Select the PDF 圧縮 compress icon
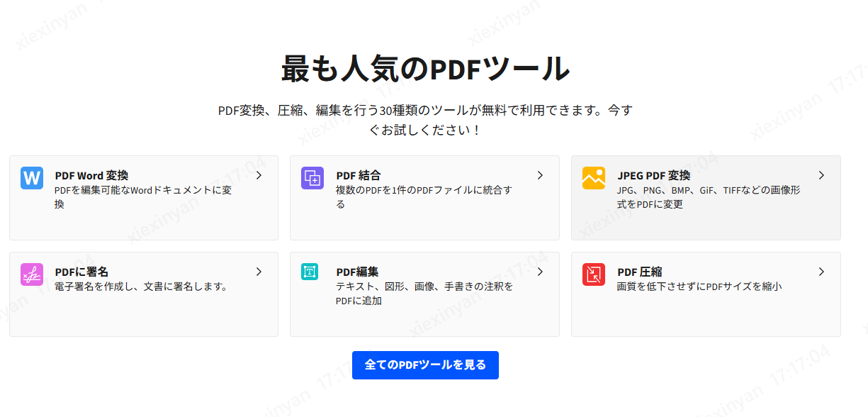This screenshot has height=417, width=868. click(593, 275)
